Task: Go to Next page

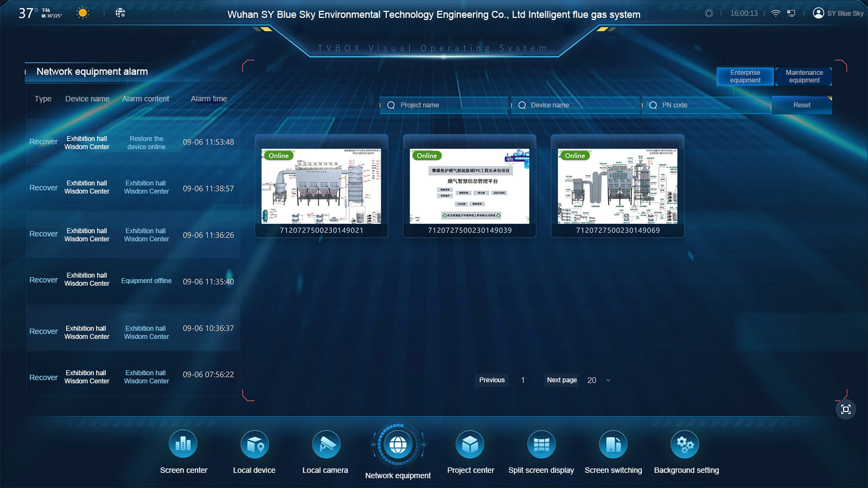Action: [562, 380]
